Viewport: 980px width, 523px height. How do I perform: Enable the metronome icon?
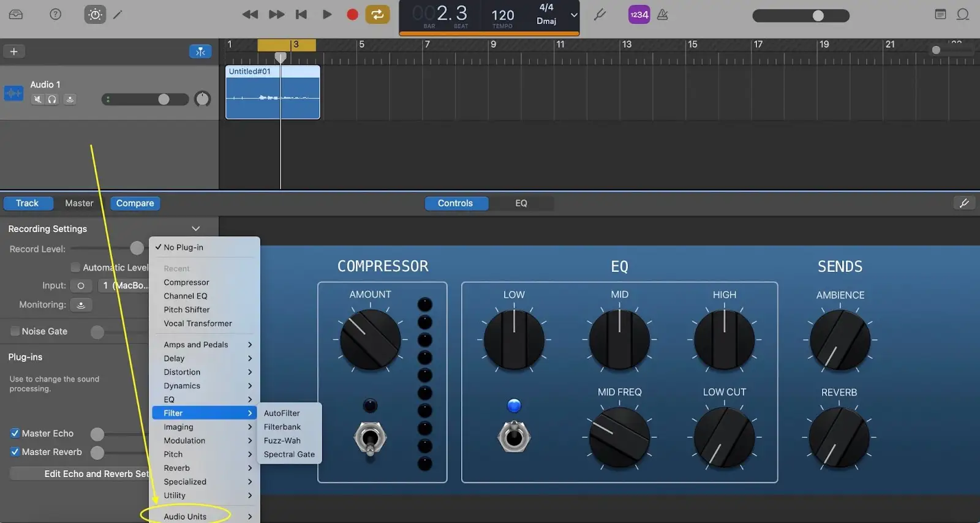click(x=662, y=15)
